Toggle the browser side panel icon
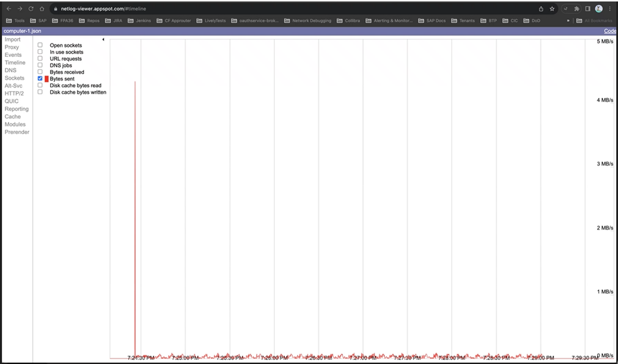The width and height of the screenshot is (618, 364). [588, 9]
